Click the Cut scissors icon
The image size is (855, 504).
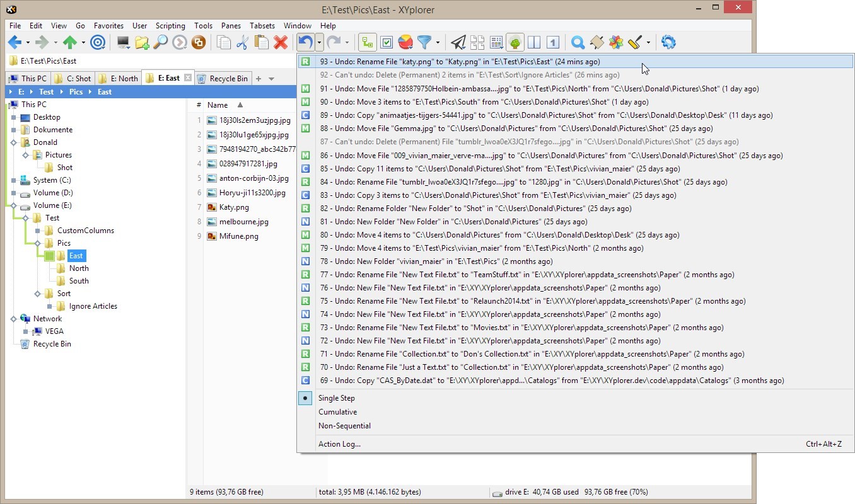pyautogui.click(x=243, y=42)
